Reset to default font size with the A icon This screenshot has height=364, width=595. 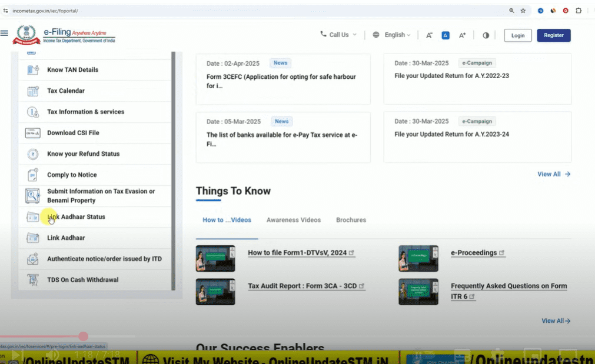(446, 35)
